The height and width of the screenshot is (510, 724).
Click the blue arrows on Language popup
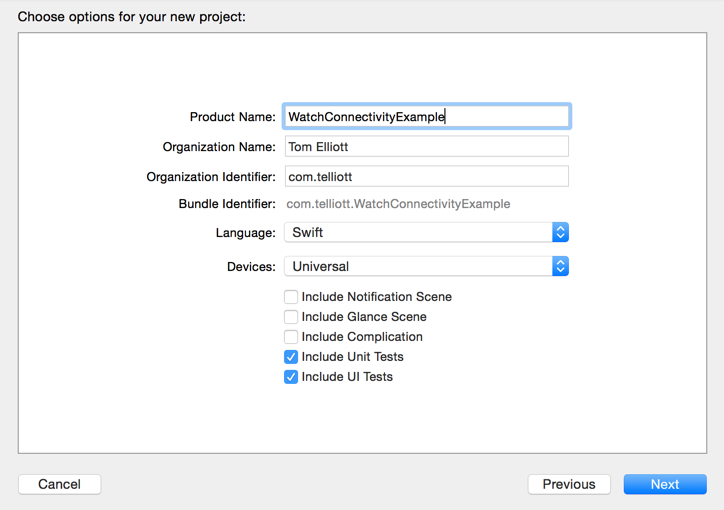click(x=560, y=232)
